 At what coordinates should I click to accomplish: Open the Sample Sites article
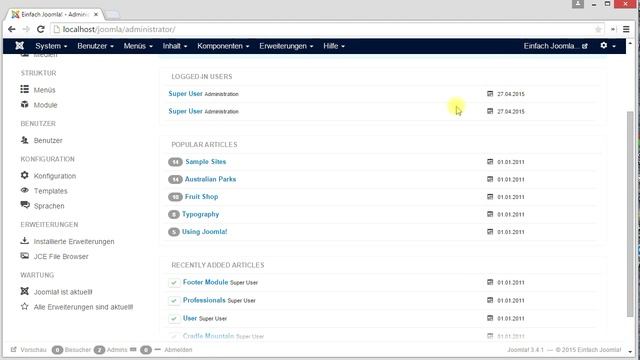click(206, 162)
